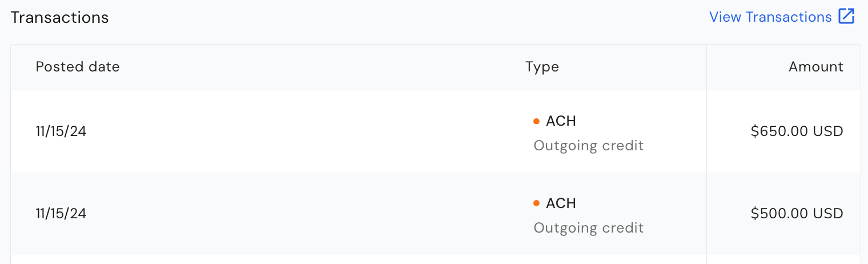Click Outgoing credit text in second row
The width and height of the screenshot is (868, 264).
tap(589, 228)
